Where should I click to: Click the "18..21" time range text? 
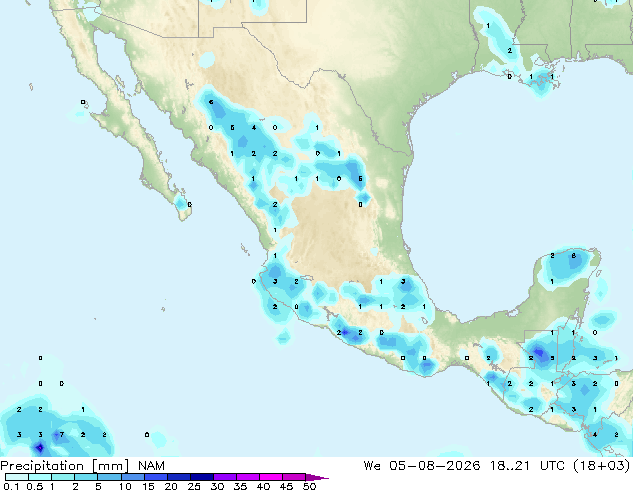[x=509, y=466]
